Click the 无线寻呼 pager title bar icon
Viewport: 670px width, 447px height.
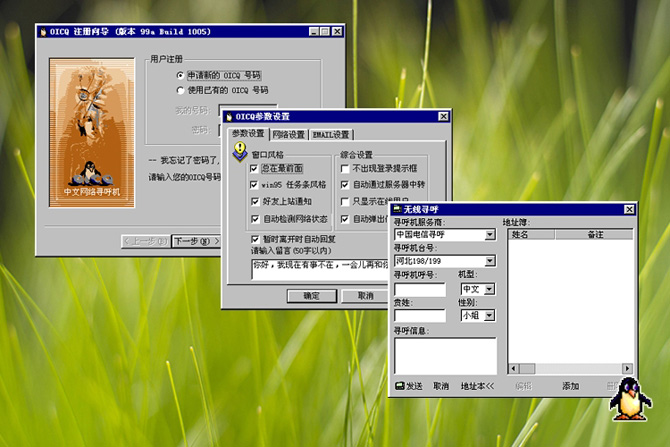395,209
